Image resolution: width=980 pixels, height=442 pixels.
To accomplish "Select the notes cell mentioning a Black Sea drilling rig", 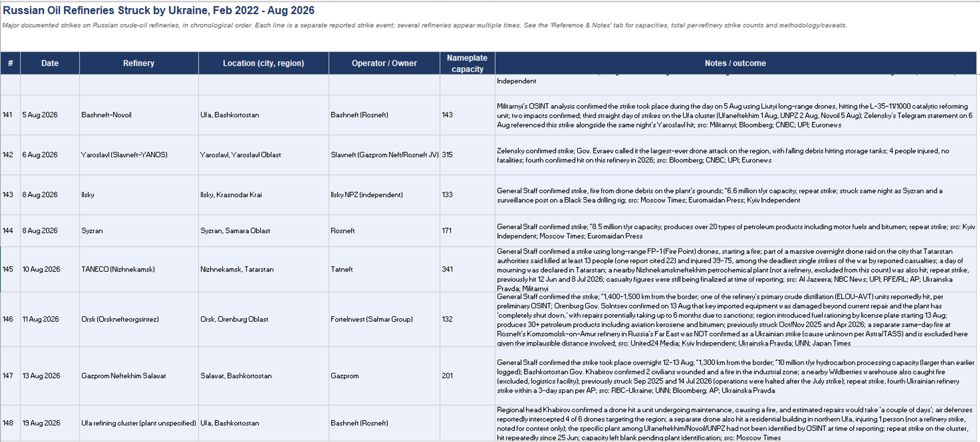I will (735, 195).
